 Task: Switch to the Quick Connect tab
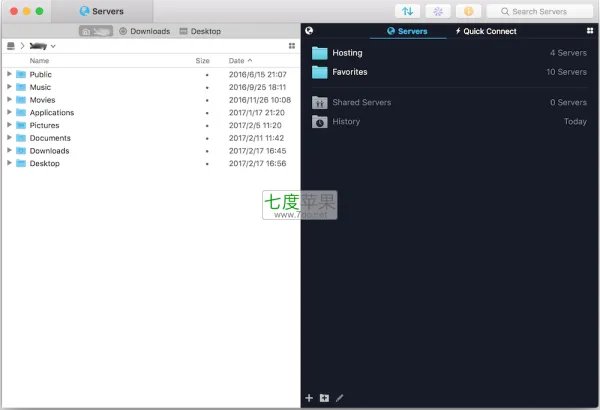486,31
